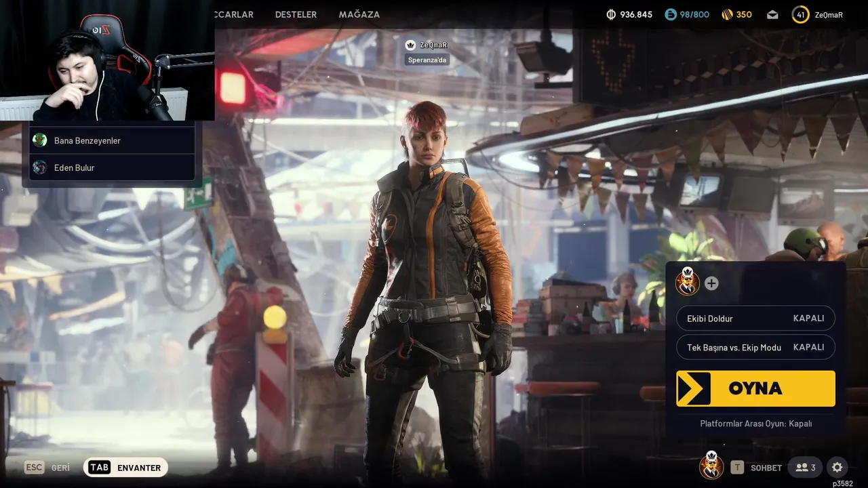Toggle Ekibi Doldur setting
This screenshot has width=868, height=488.
755,319
